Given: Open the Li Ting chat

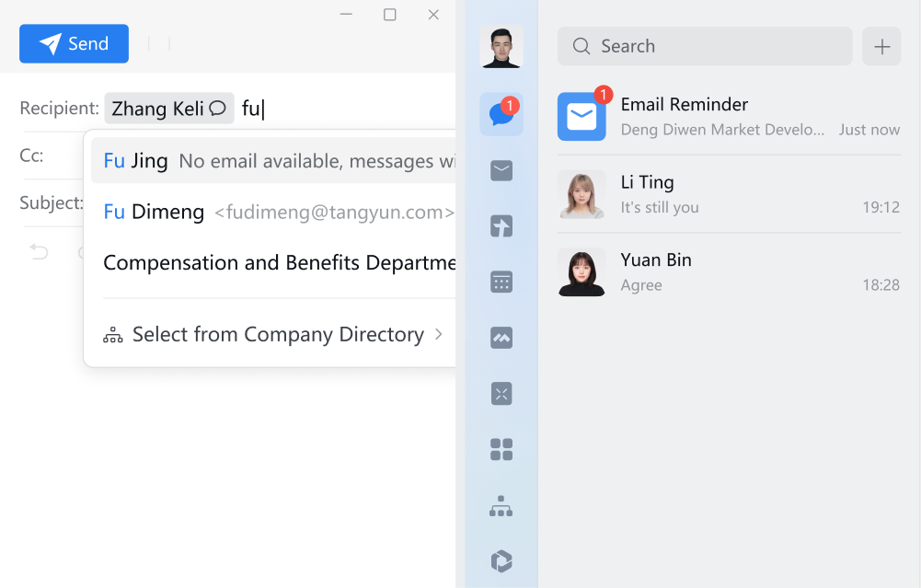Looking at the screenshot, I should pyautogui.click(x=729, y=193).
